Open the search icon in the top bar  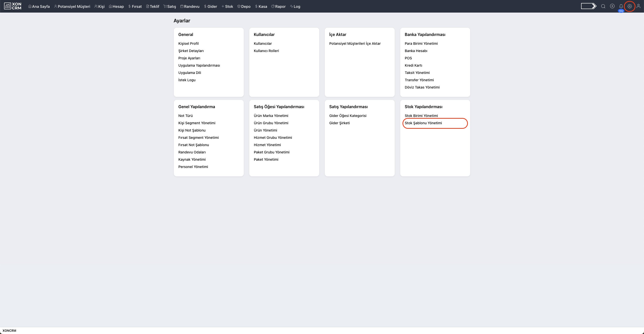[603, 6]
